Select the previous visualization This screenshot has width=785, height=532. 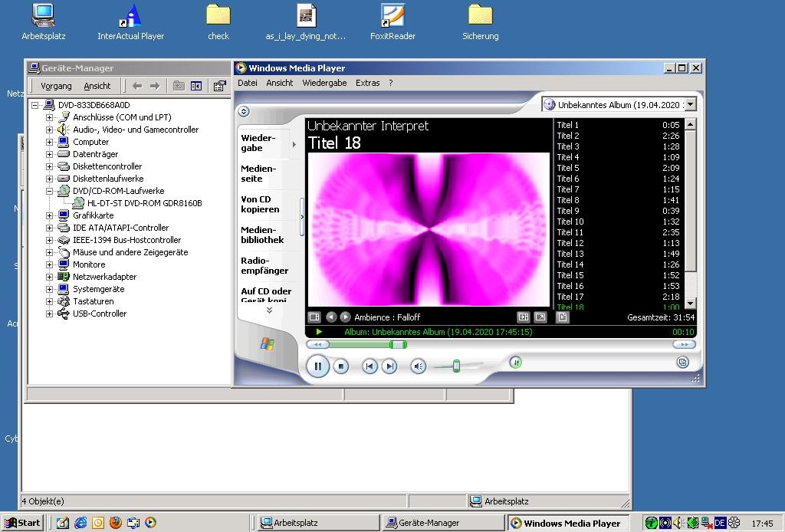(331, 317)
